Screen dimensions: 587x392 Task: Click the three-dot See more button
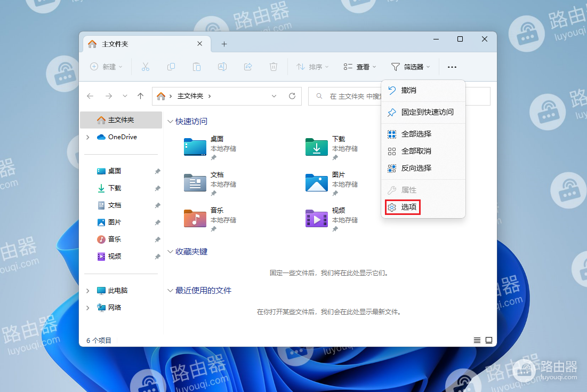[452, 67]
